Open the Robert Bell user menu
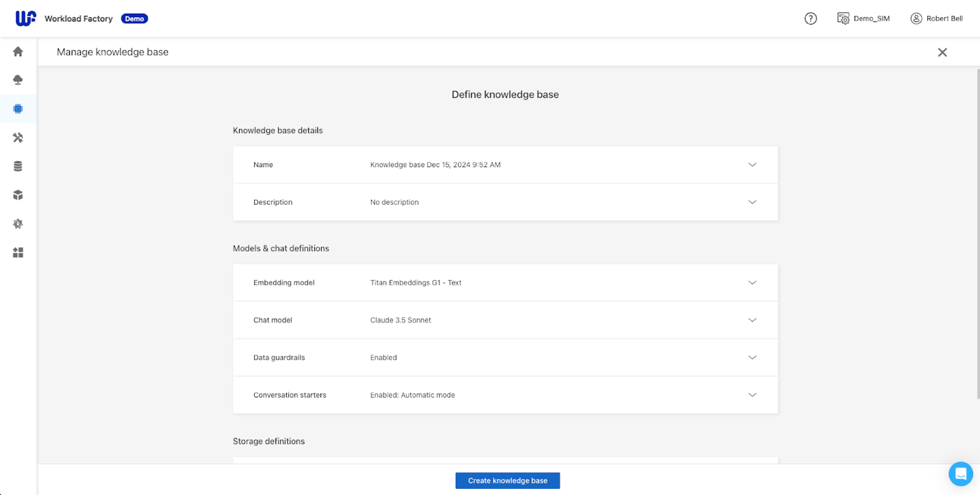The width and height of the screenshot is (980, 495). 936,18
